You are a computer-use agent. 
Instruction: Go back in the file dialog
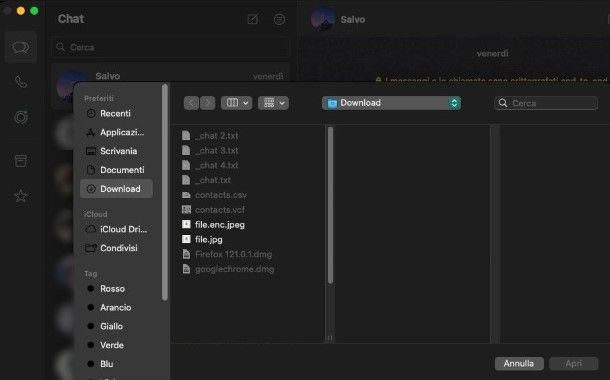pos(191,103)
